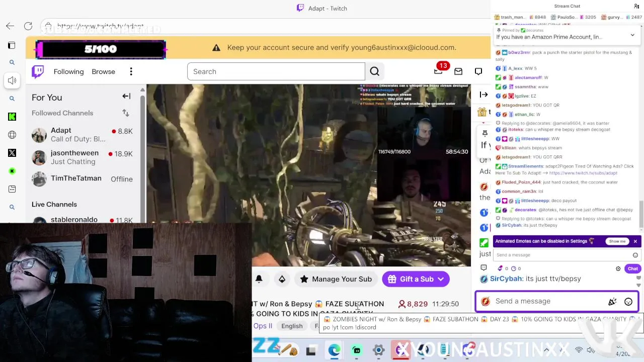Select the English stream tag

[x=292, y=326]
